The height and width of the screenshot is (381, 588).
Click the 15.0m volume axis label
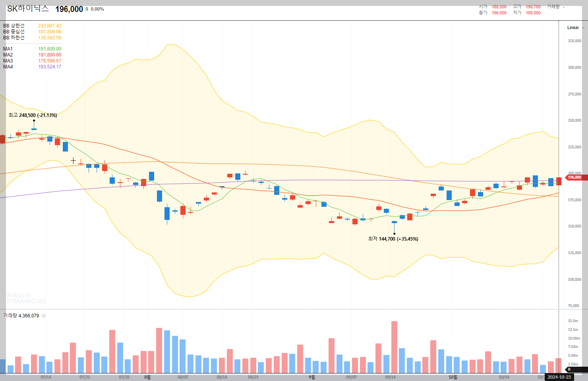(x=573, y=321)
